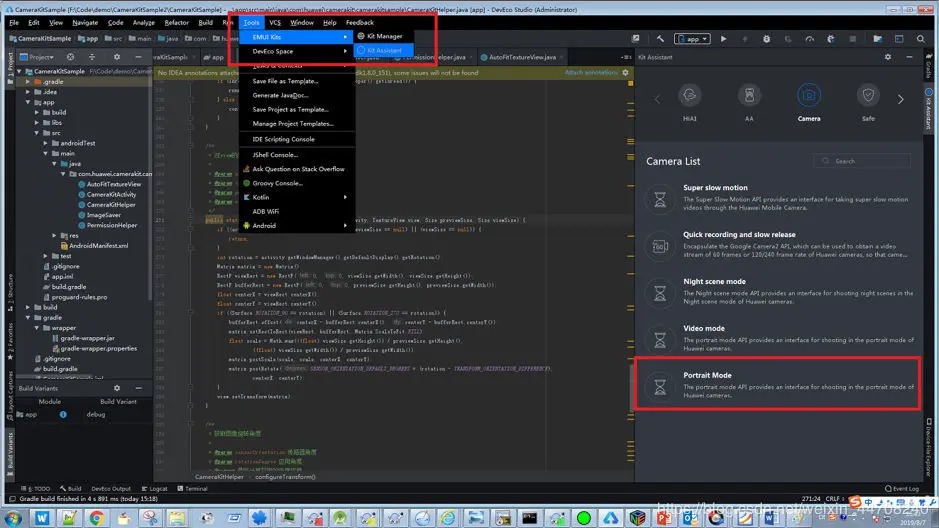Screen dimensions: 939x528
Task: Select debug build variant cell
Action: coord(96,414)
